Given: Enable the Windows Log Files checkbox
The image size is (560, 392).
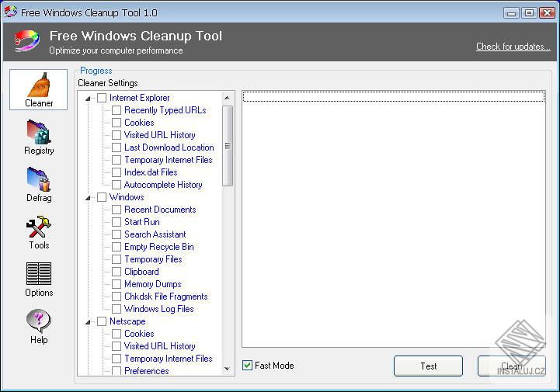Looking at the screenshot, I should coord(117,309).
